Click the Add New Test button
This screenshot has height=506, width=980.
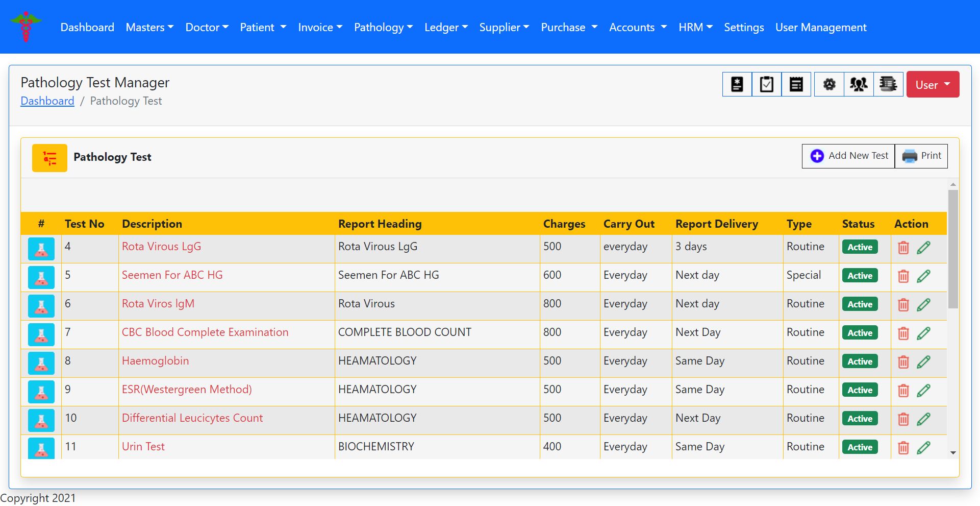tap(848, 156)
